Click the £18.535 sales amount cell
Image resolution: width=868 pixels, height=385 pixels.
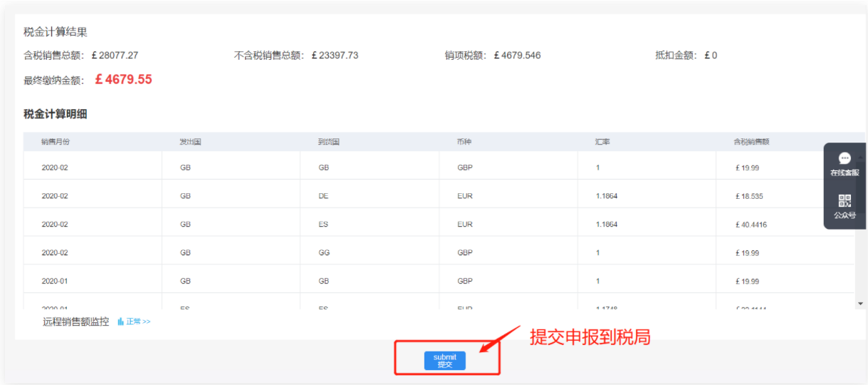point(749,196)
